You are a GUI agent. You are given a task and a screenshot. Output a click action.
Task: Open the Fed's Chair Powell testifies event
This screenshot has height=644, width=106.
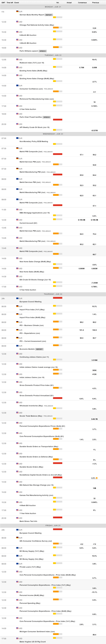tap(31, 117)
